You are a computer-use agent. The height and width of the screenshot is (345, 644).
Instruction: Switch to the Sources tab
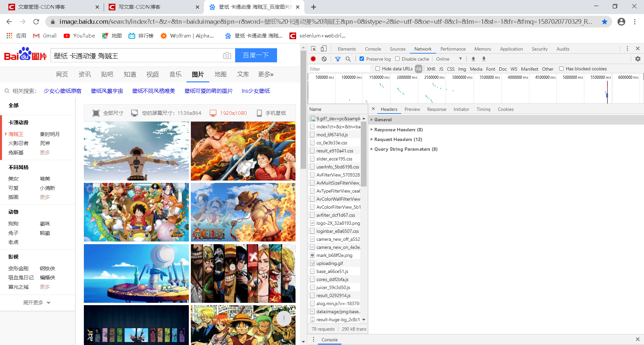(397, 49)
